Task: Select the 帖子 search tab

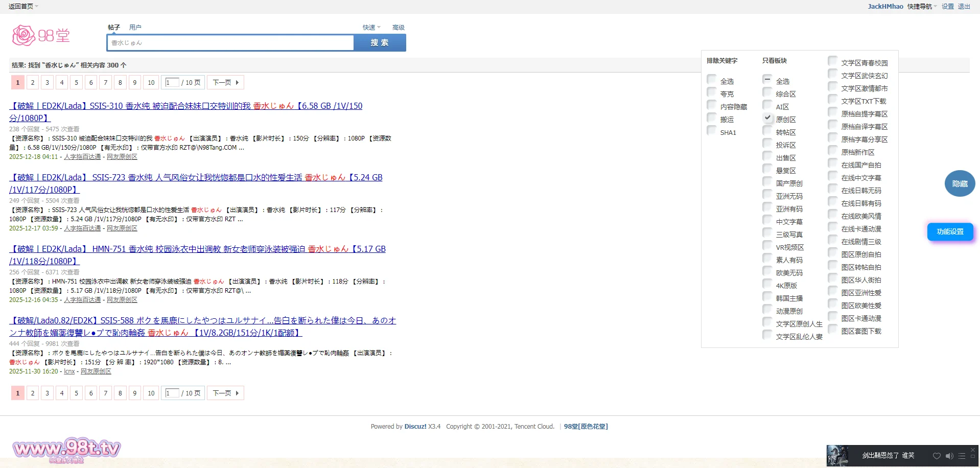Action: coord(113,28)
